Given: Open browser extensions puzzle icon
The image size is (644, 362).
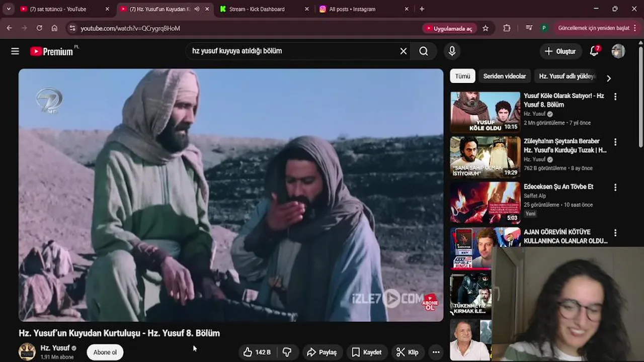Looking at the screenshot, I should click(507, 28).
